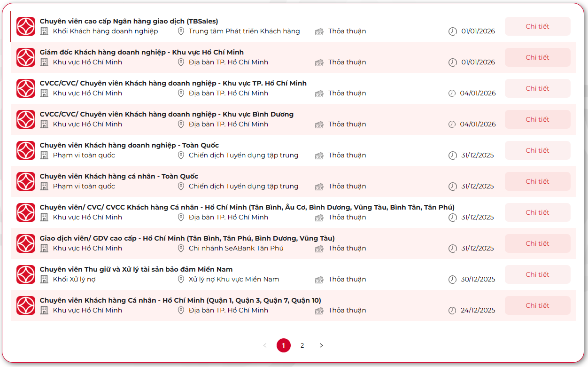Switch to page 2 of job listings
This screenshot has width=588, height=367.
[302, 345]
